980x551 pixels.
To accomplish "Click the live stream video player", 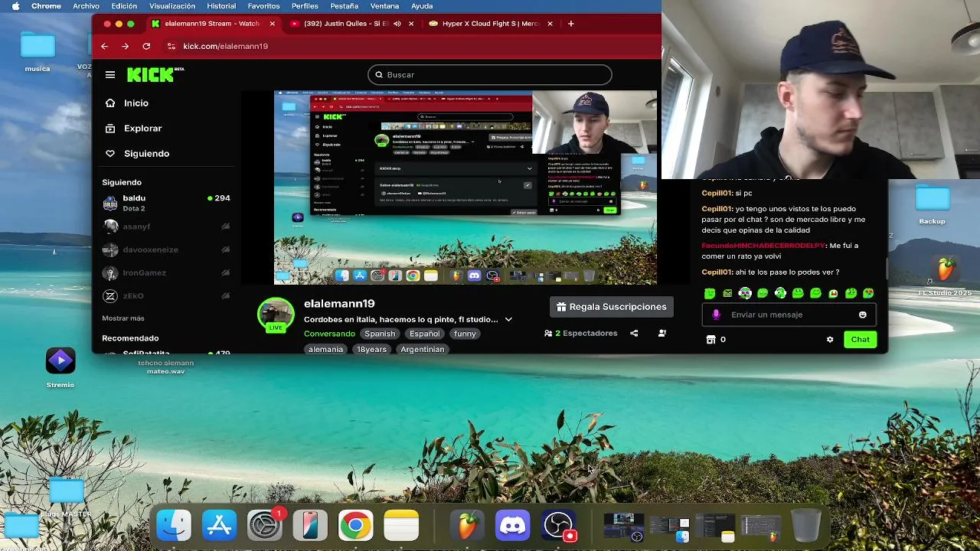I will (x=465, y=187).
